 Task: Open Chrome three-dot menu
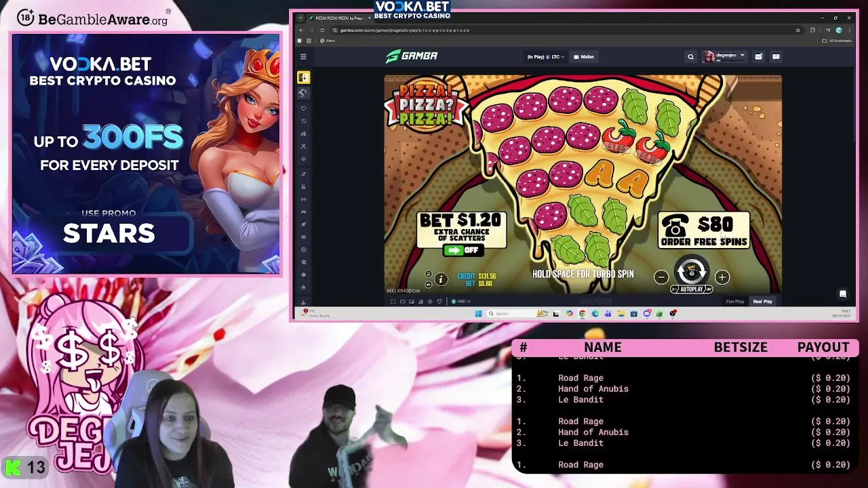(x=849, y=30)
